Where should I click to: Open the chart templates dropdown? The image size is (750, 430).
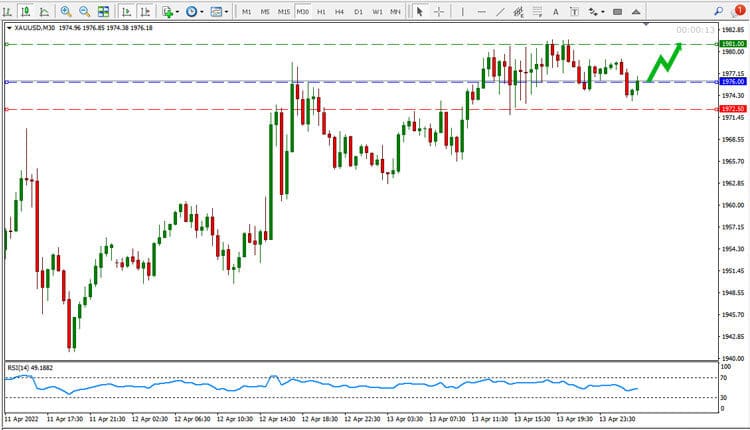click(x=220, y=12)
